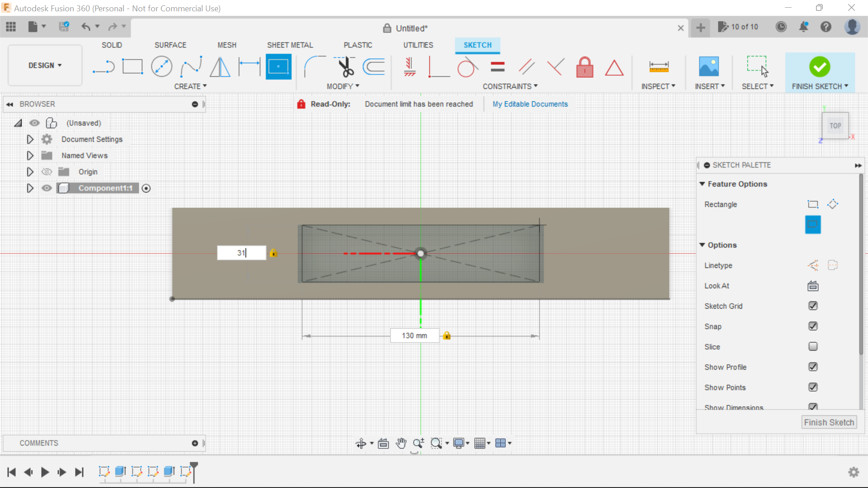Viewport: 868px width, 488px height.
Task: Click the Rectangle tool in Create
Action: pos(132,67)
